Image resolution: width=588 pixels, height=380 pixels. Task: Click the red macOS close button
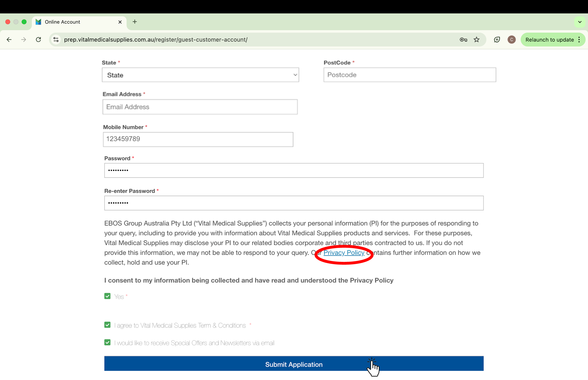(8, 22)
